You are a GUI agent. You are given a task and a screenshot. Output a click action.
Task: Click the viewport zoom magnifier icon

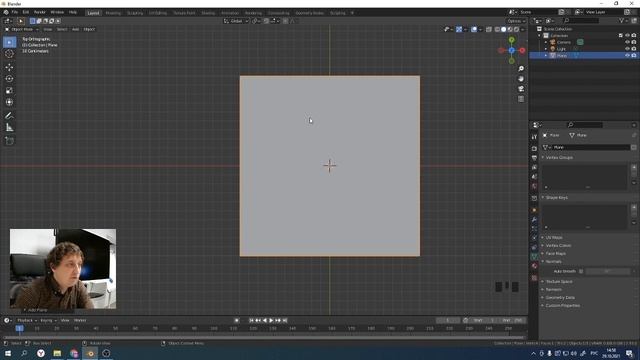click(521, 69)
